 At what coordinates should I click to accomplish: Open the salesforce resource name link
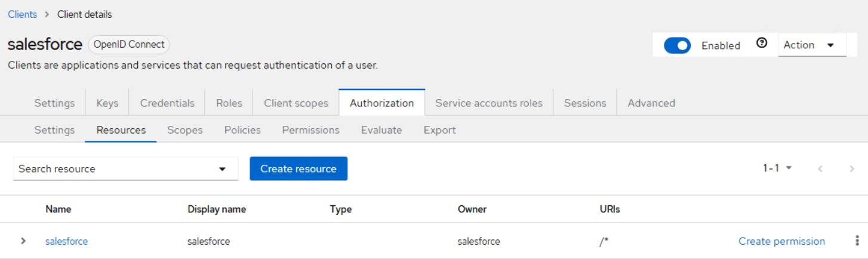click(x=66, y=241)
